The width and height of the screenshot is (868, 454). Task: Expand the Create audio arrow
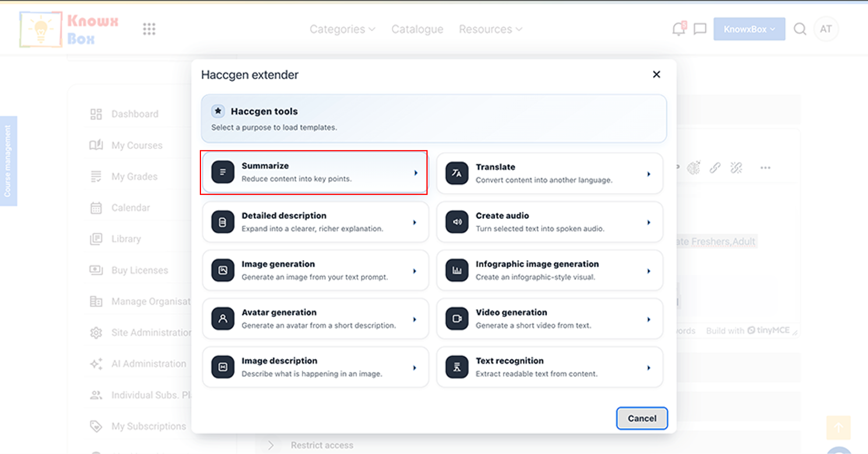tap(648, 222)
